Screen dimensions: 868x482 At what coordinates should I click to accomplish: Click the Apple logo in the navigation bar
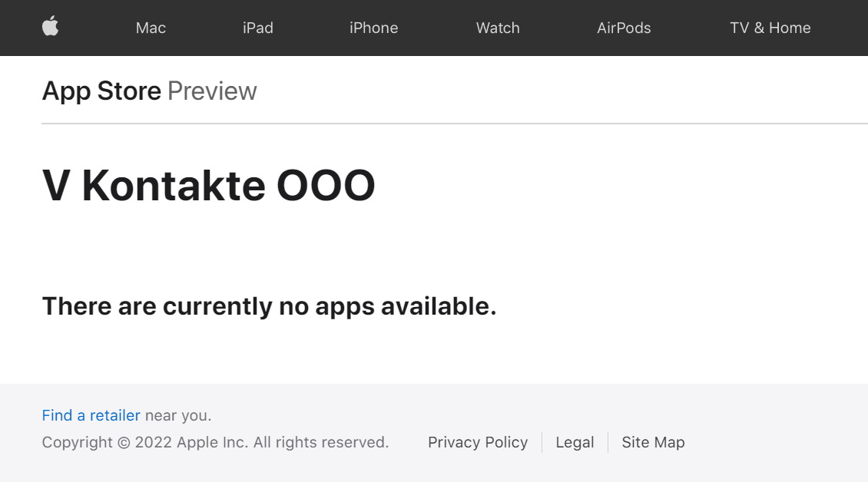pos(51,28)
